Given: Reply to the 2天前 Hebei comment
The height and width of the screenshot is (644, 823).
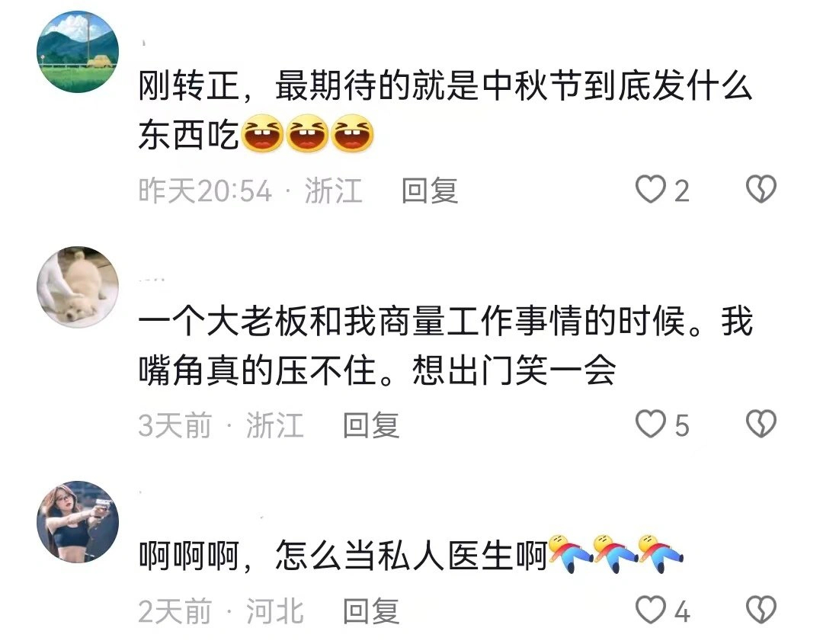Looking at the screenshot, I should tap(371, 611).
